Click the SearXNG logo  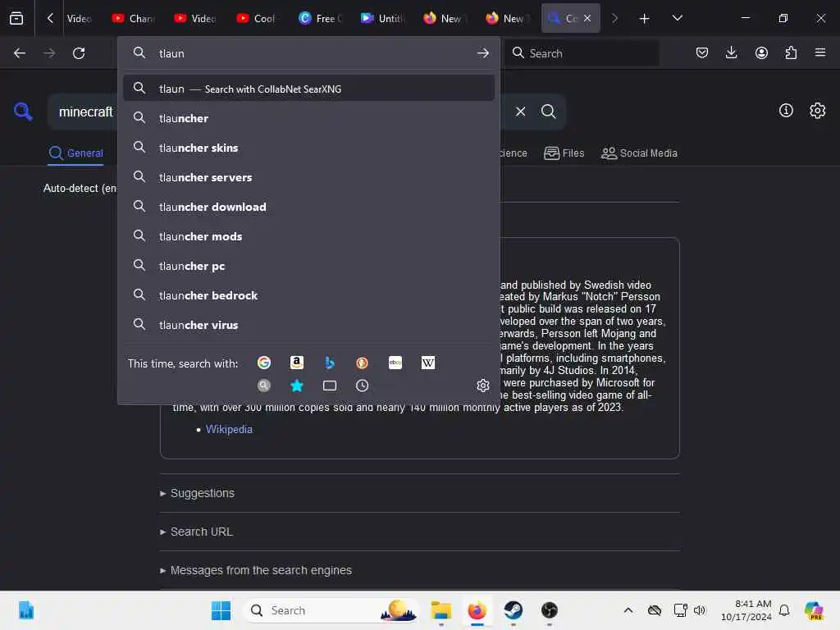click(x=23, y=112)
